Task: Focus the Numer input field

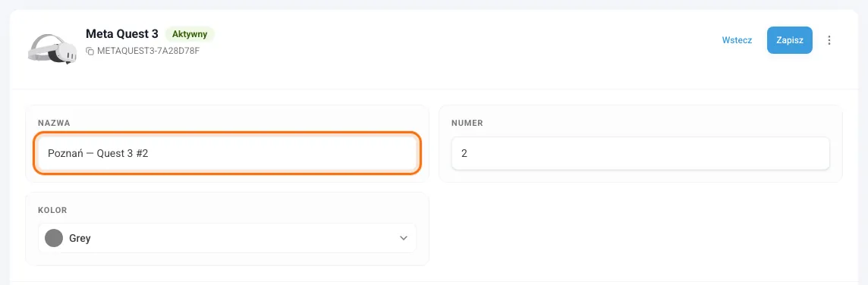Action: pos(640,153)
